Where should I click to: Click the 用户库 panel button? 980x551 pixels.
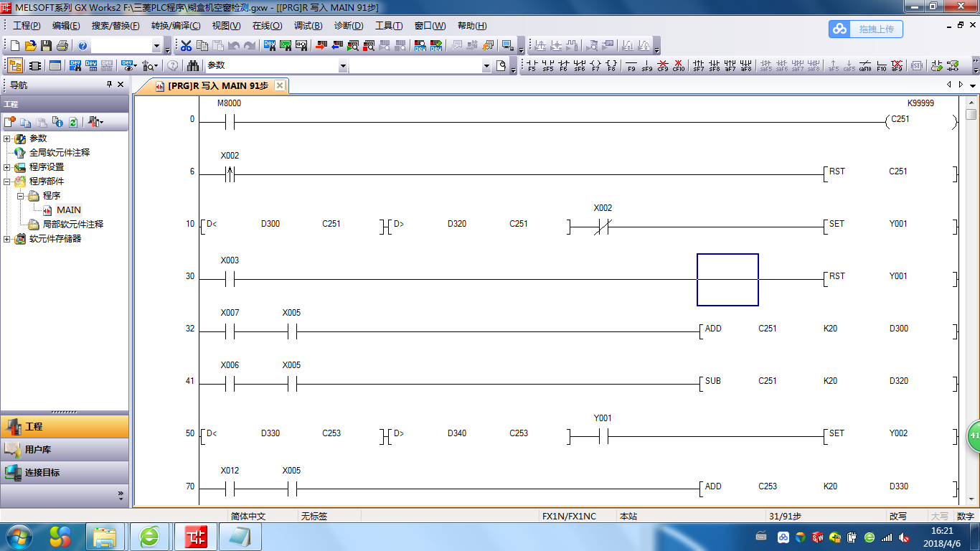coord(65,450)
